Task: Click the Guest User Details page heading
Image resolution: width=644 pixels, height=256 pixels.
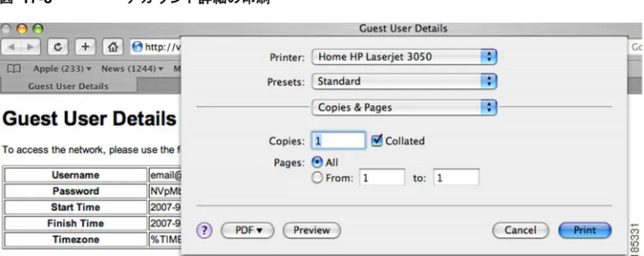Action: (x=89, y=119)
